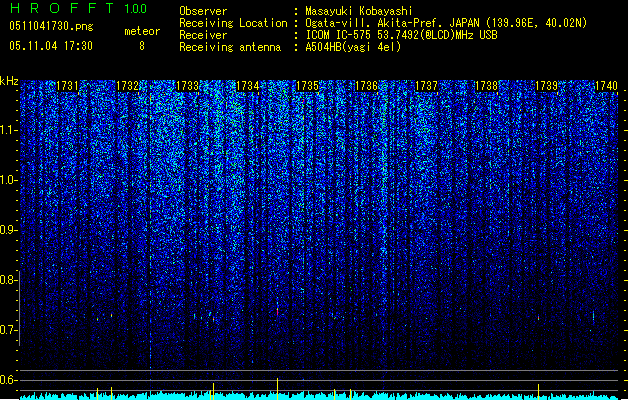Screen dimensions: 629x400
Task: Click the tallest yellow spike in the power graph
Action: point(277,389)
